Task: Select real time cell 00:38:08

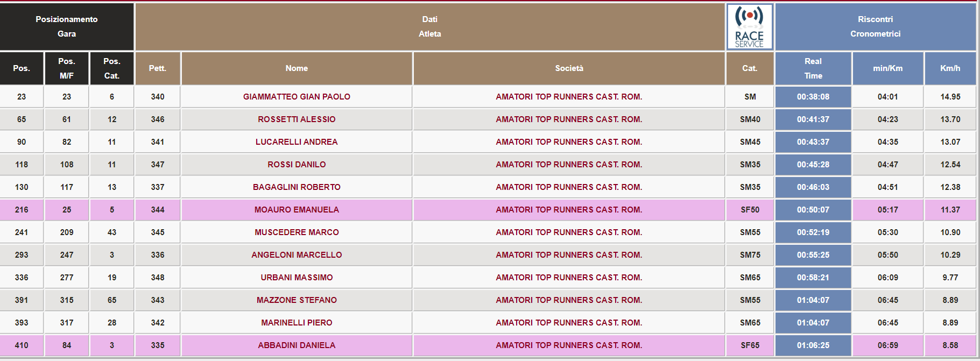Action: click(x=813, y=97)
